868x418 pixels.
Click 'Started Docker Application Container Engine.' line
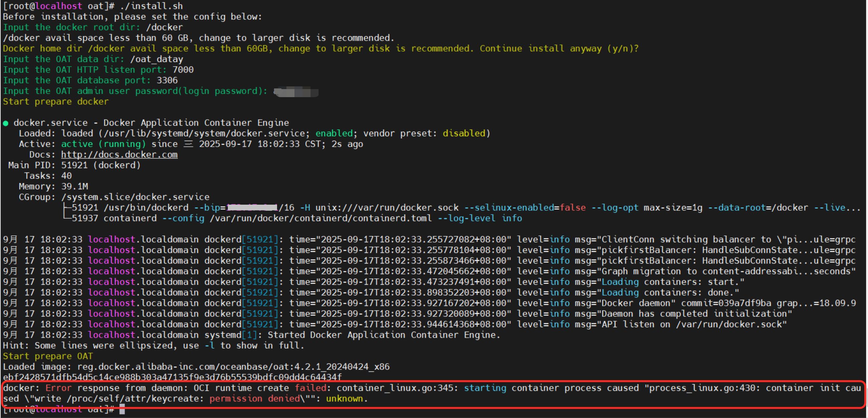pyautogui.click(x=384, y=335)
